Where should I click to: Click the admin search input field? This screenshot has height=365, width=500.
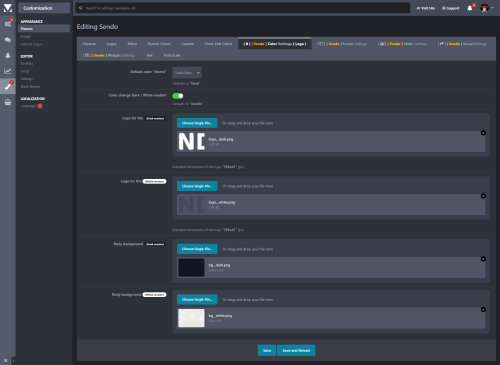pos(243,8)
